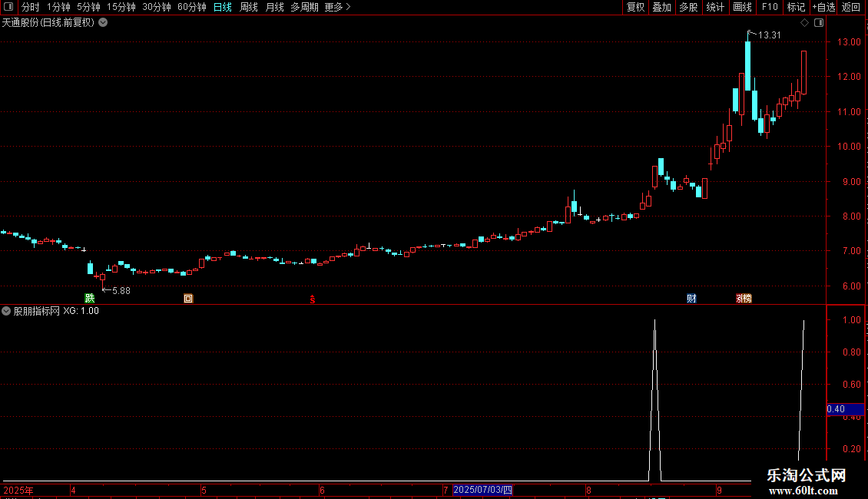
Task: Click the 天通股份(日线.前复权) chart title
Action: coord(48,23)
